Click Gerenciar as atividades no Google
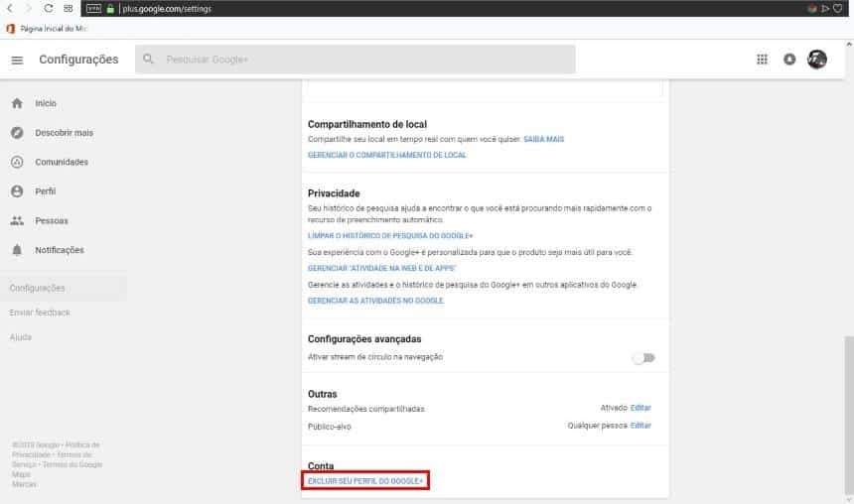 [375, 301]
